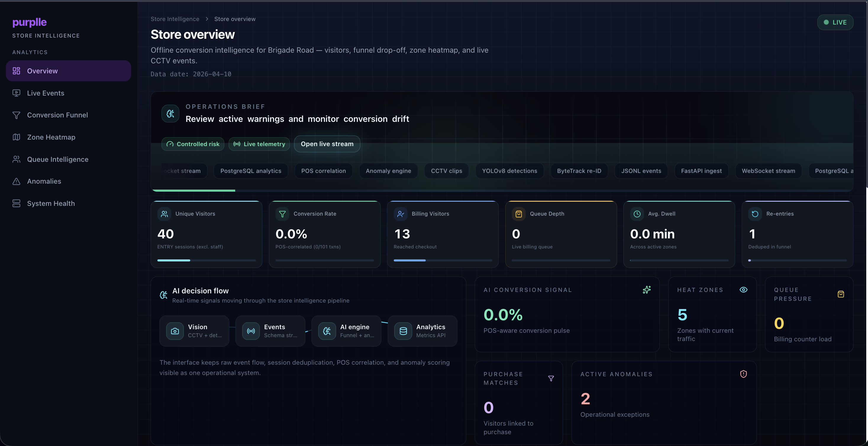The height and width of the screenshot is (446, 868).
Task: Toggle the LIVE status indicator
Action: point(835,22)
